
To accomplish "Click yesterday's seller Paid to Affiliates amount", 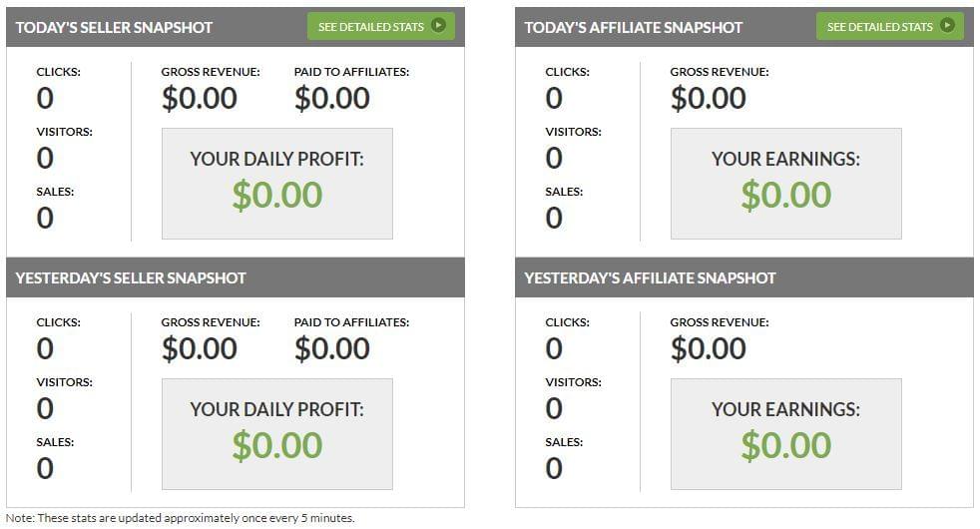I will tap(332, 348).
